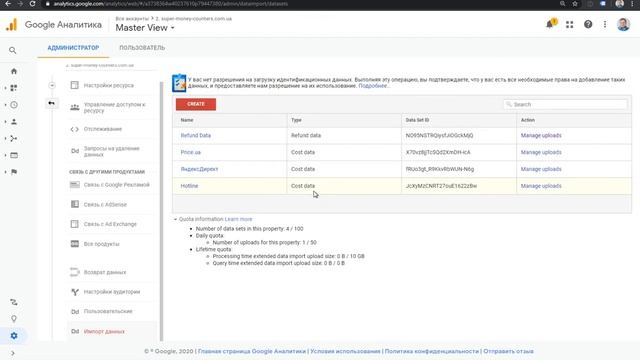Open the user account avatar
Viewport: 640px width, 360px height.
point(623,24)
